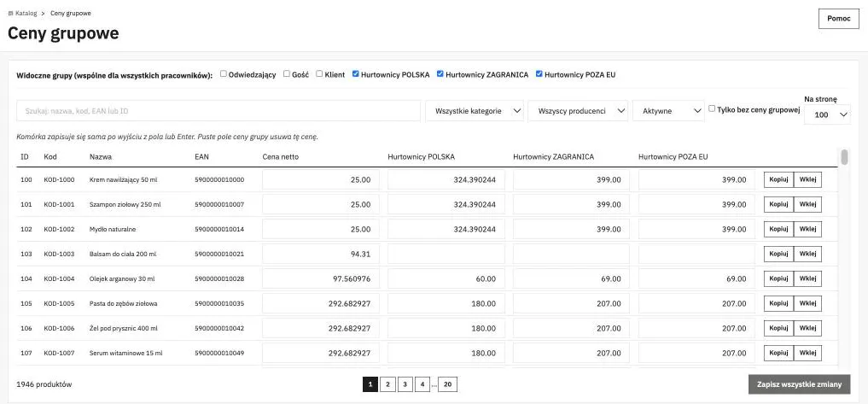Enable the Gość group checkbox

pos(286,73)
